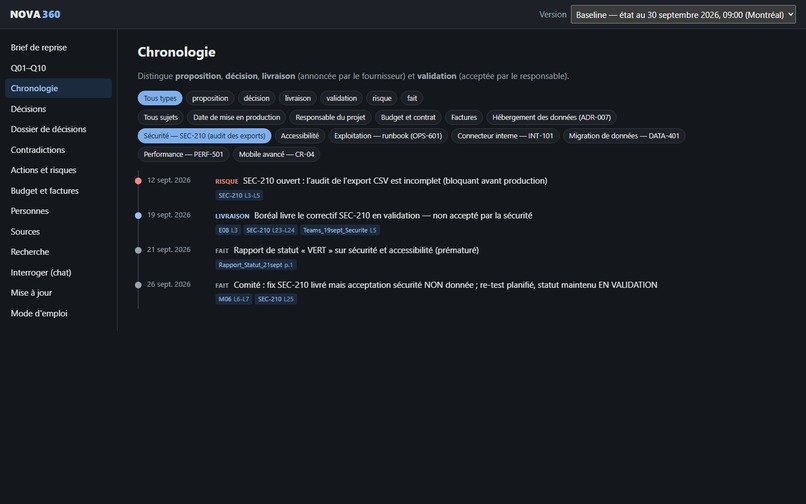Click the 21 sept. 2026 timeline dot
The height and width of the screenshot is (504, 806).
138,250
